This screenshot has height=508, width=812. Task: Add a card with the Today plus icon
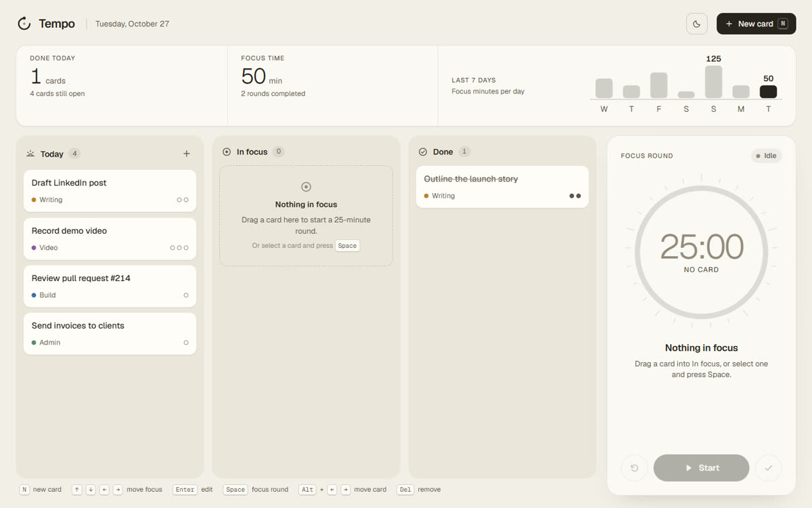pyautogui.click(x=187, y=154)
